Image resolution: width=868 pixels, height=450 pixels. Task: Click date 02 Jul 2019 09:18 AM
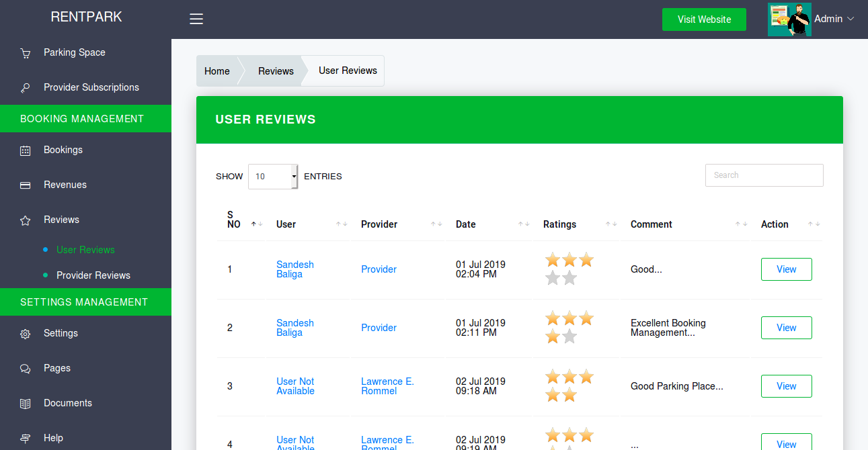point(481,386)
